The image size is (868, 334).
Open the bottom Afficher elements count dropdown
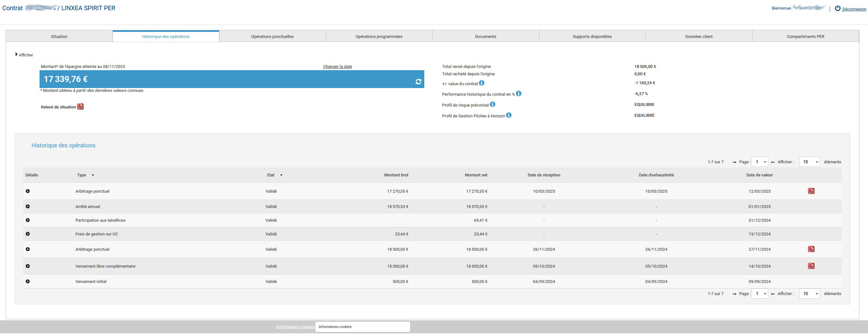coord(809,293)
